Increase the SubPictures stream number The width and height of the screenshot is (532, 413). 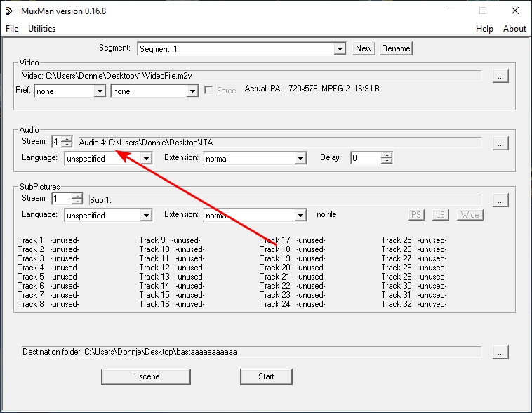point(77,196)
